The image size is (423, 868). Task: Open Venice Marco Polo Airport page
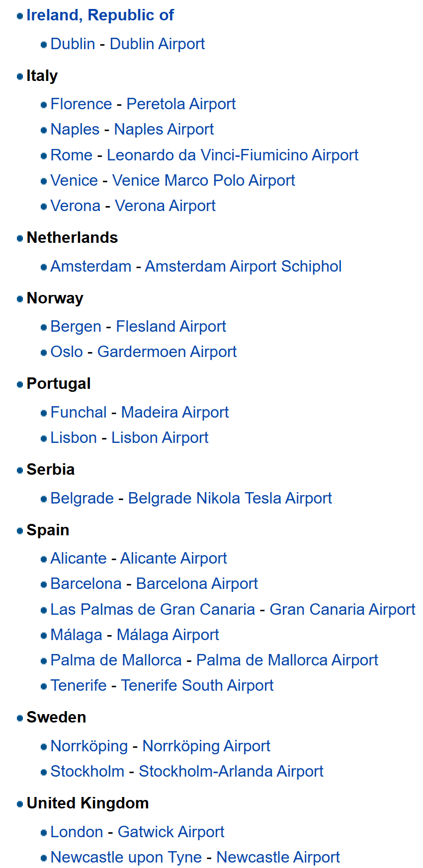(x=203, y=181)
